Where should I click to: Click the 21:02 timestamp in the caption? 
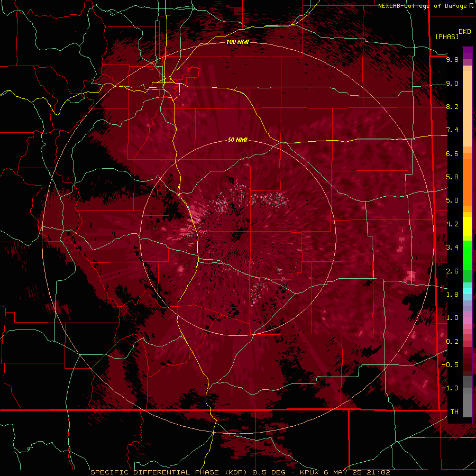[x=379, y=472]
